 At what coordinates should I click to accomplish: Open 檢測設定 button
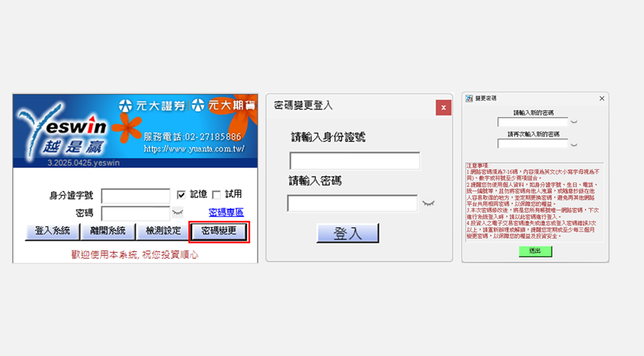click(163, 231)
